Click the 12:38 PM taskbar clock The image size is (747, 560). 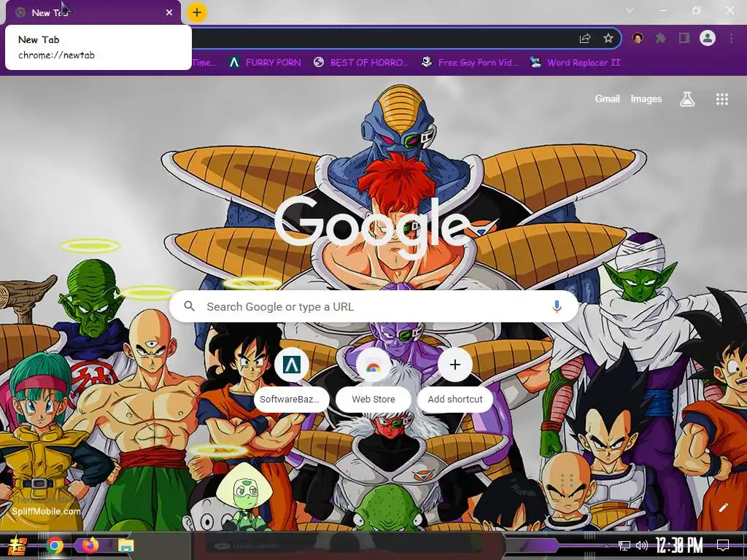coord(679,545)
